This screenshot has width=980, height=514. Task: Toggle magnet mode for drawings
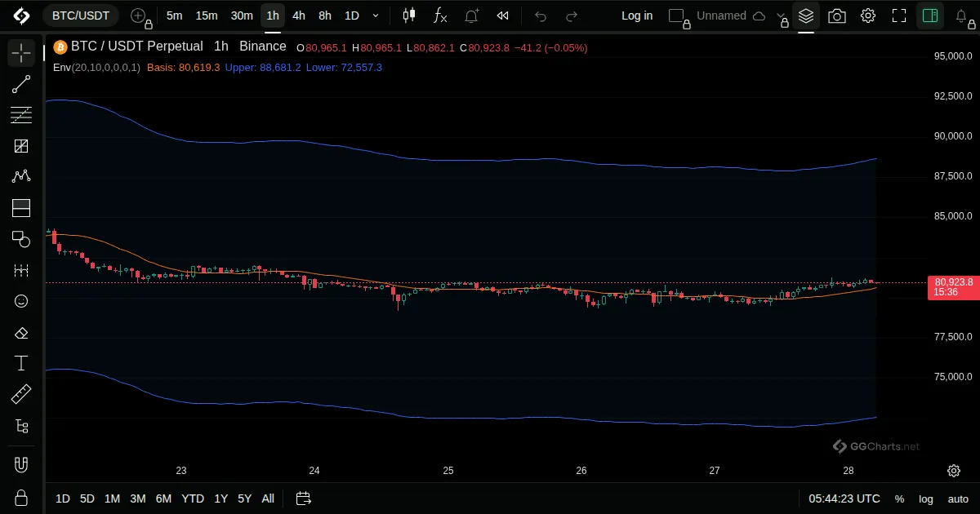tap(21, 465)
